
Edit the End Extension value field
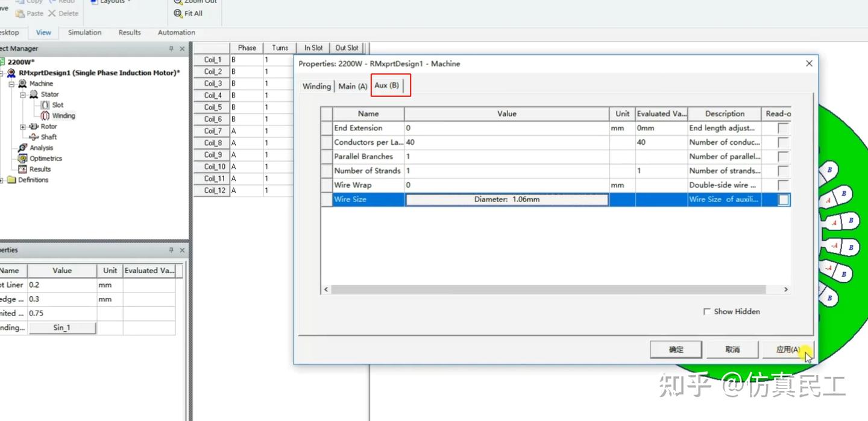coord(507,128)
